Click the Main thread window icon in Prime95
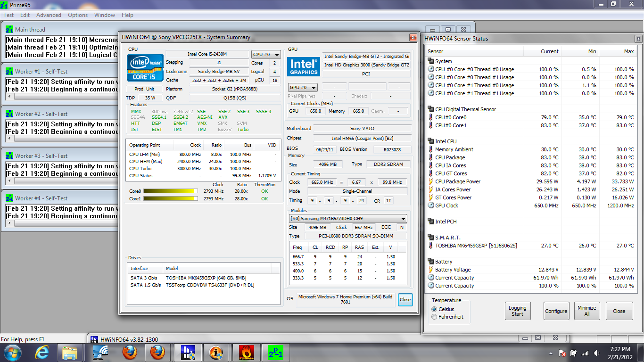 [9, 29]
